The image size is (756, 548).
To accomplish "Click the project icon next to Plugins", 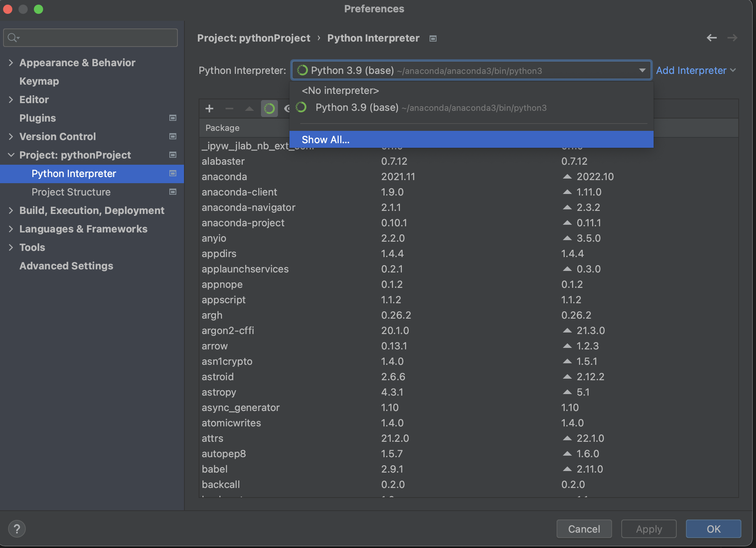I will 173,118.
